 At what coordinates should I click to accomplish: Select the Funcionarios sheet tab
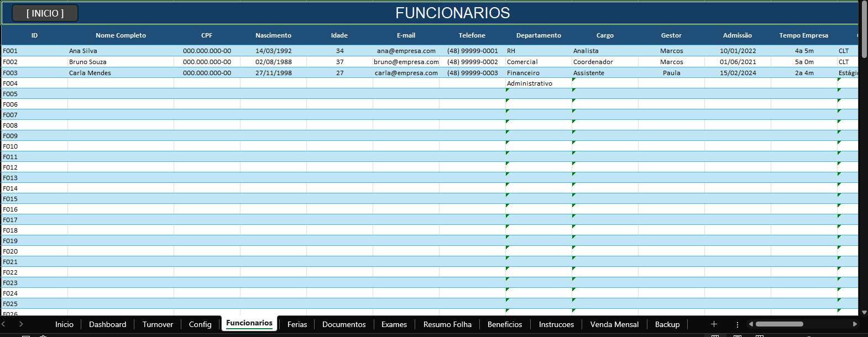249,323
